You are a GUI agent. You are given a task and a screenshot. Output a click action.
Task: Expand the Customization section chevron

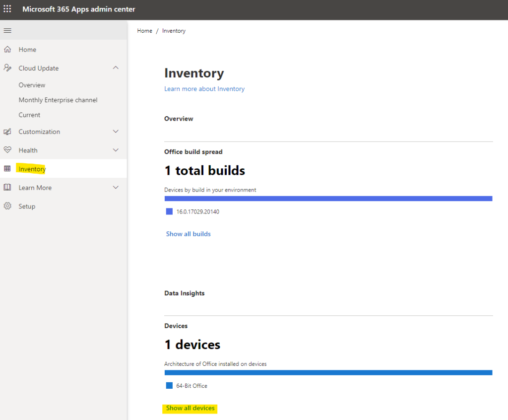click(x=116, y=132)
